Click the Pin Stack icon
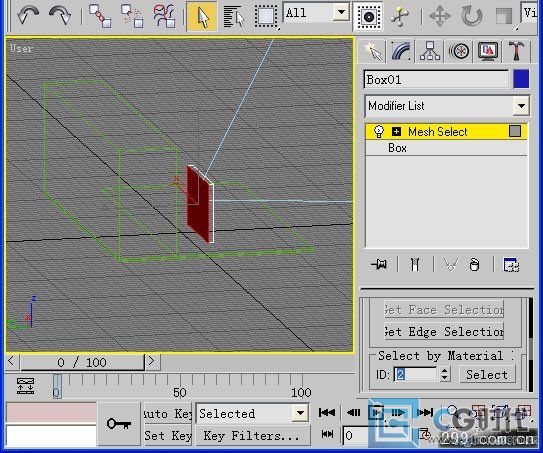Image resolution: width=543 pixels, height=453 pixels. coord(379,265)
